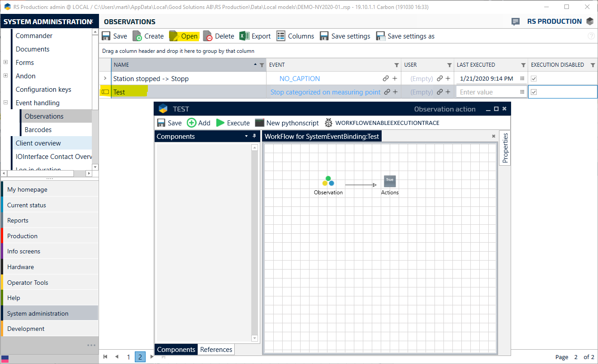Click the Delete icon in Observations toolbar
Viewport: 598px width, 364px height.
click(x=207, y=36)
